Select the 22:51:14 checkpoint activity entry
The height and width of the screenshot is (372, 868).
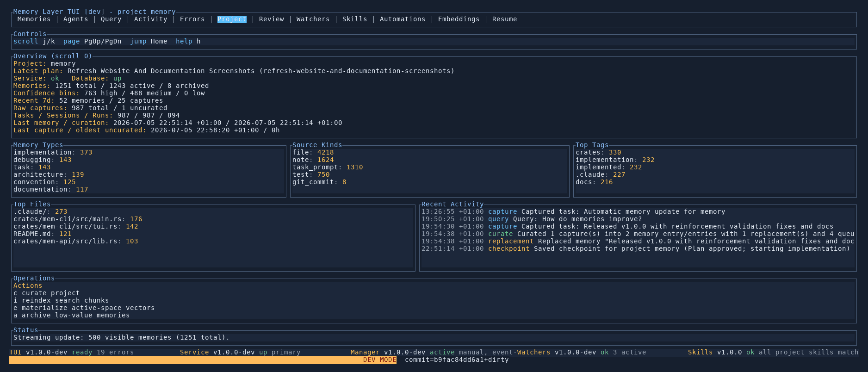[636, 248]
